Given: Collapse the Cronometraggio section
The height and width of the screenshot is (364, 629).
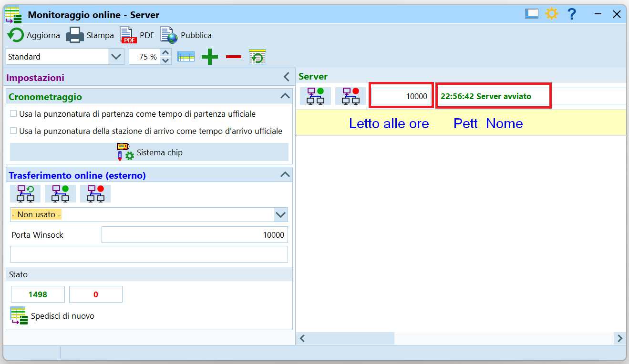Looking at the screenshot, I should coord(285,96).
